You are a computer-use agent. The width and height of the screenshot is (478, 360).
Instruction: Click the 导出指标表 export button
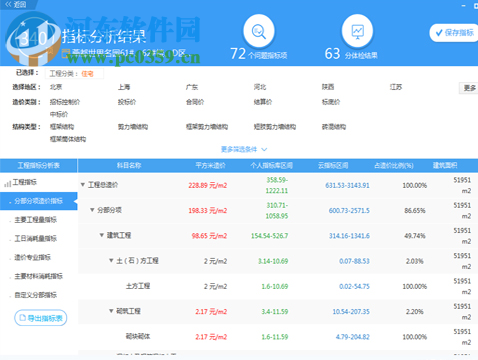[x=41, y=318]
